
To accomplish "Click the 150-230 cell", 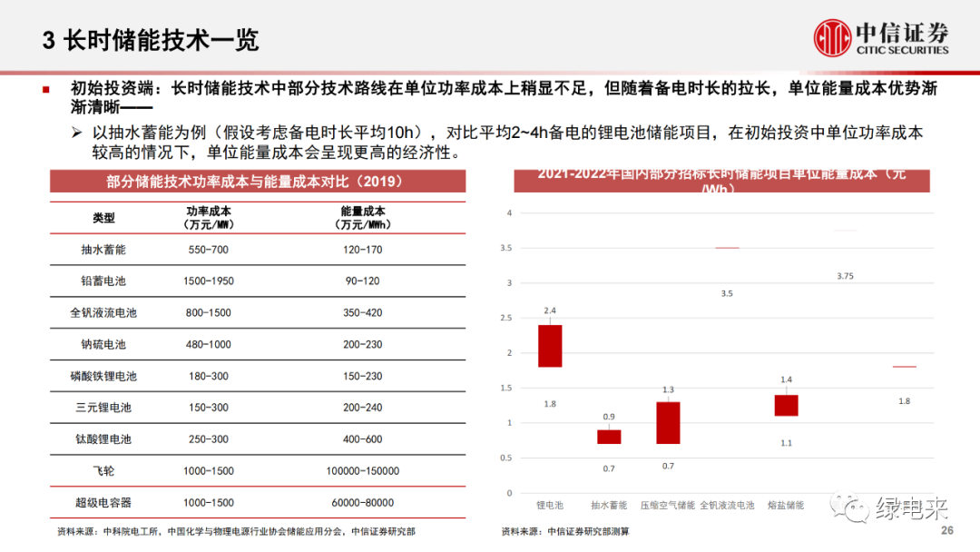I will 362,377.
